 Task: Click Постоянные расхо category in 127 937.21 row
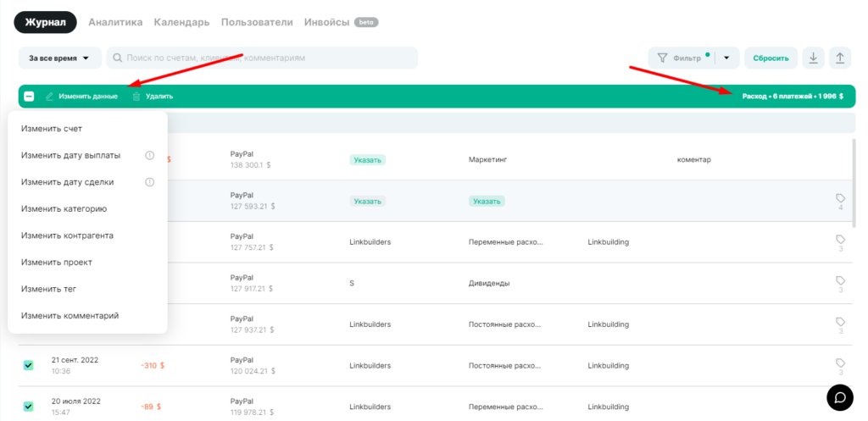click(505, 324)
